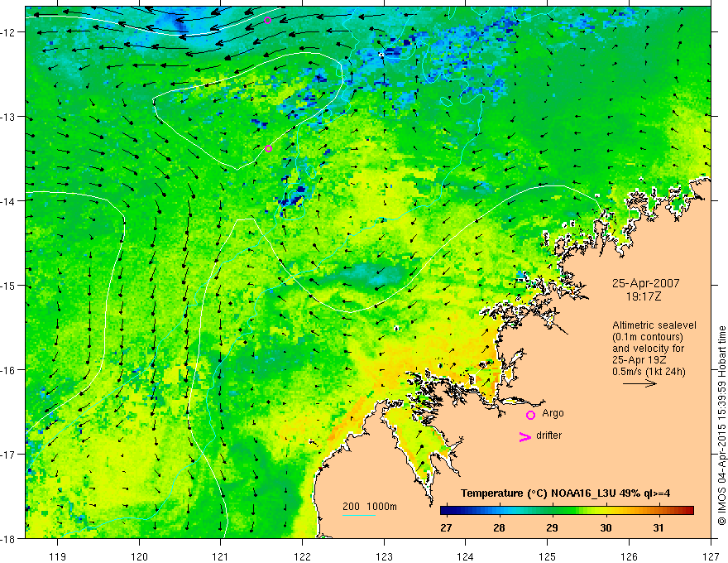This screenshot has width=728, height=563.
Task: Click the "19:17Z" time text
Action: (x=644, y=296)
